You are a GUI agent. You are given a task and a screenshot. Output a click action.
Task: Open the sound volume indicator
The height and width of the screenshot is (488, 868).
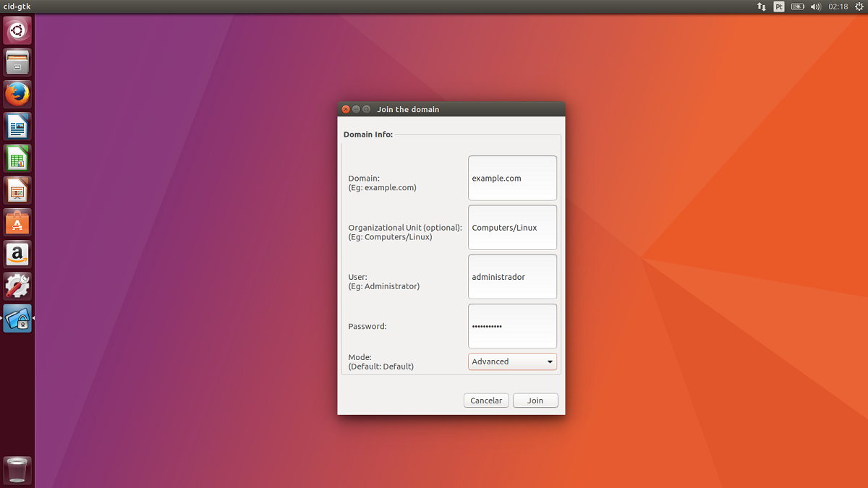(816, 7)
